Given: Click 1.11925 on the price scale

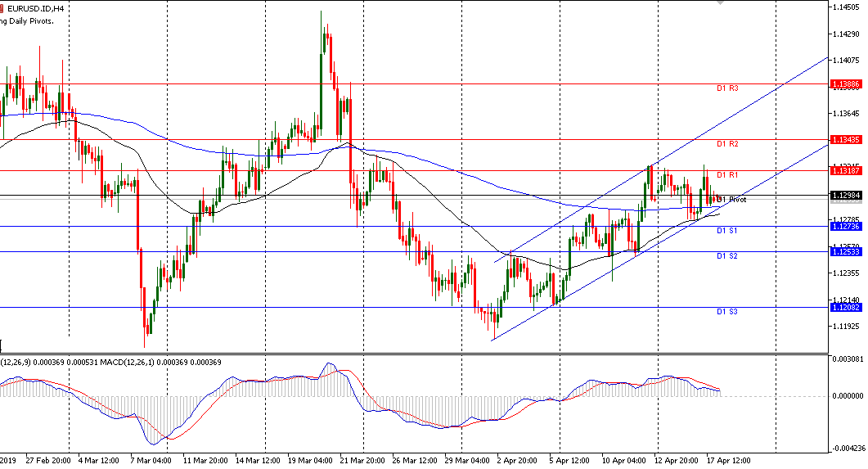Looking at the screenshot, I should [x=847, y=326].
